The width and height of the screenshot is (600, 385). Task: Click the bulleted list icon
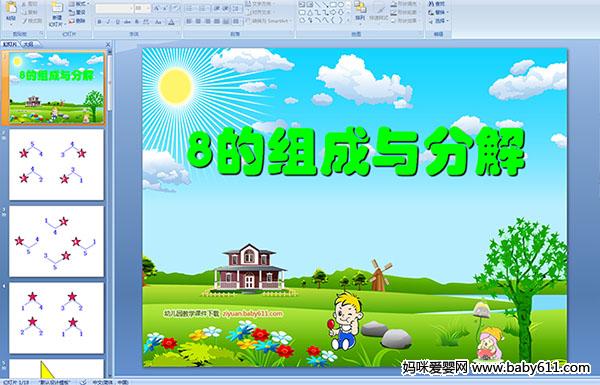[190, 8]
